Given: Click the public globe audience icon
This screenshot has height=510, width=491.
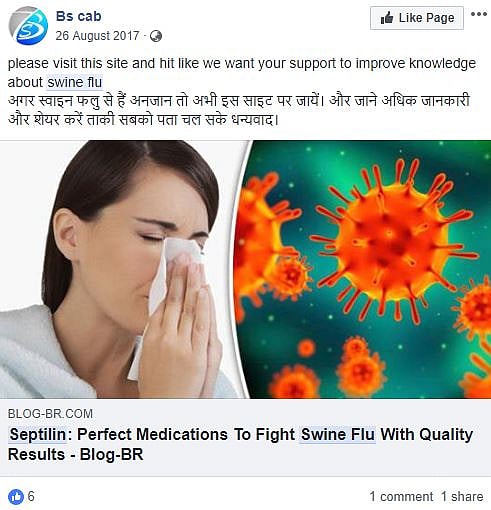Looking at the screenshot, I should (x=156, y=36).
